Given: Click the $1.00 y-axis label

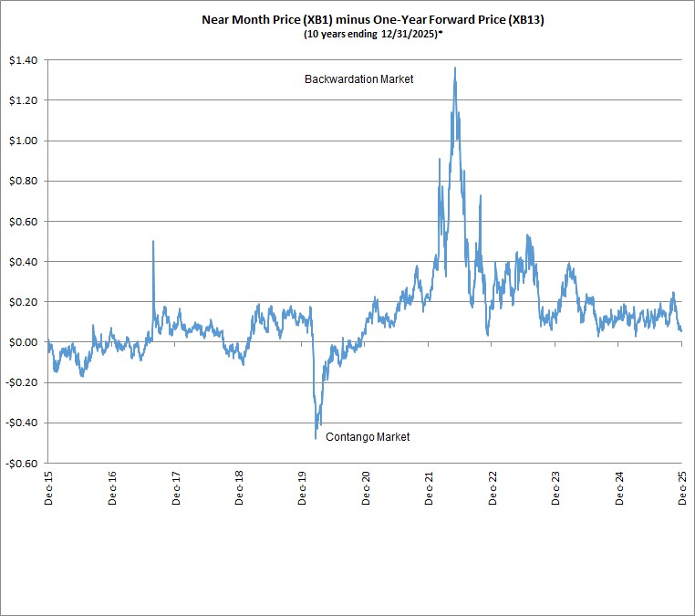Looking at the screenshot, I should (x=24, y=141).
